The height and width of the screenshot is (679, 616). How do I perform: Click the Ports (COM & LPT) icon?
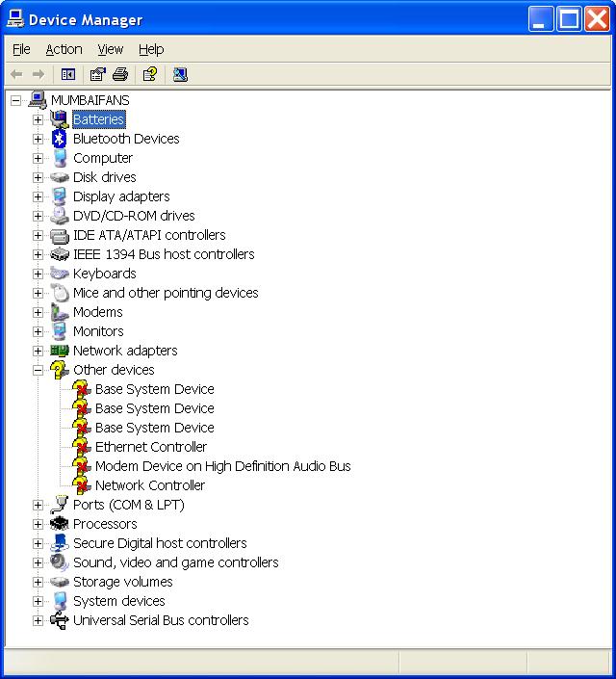60,505
